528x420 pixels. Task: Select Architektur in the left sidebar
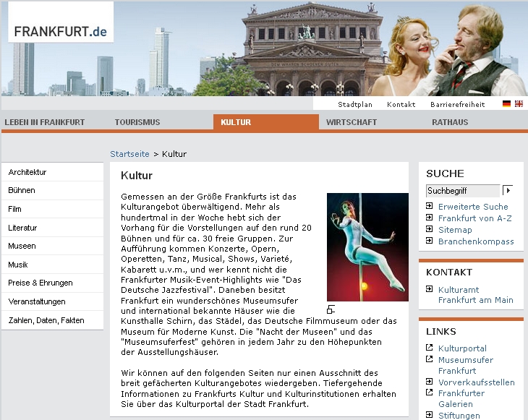(27, 172)
